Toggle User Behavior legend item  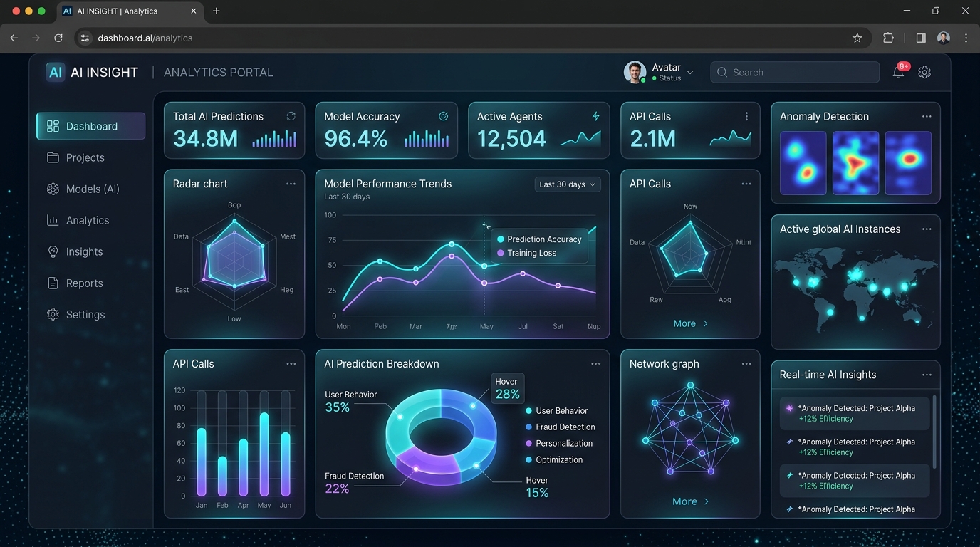coord(556,411)
